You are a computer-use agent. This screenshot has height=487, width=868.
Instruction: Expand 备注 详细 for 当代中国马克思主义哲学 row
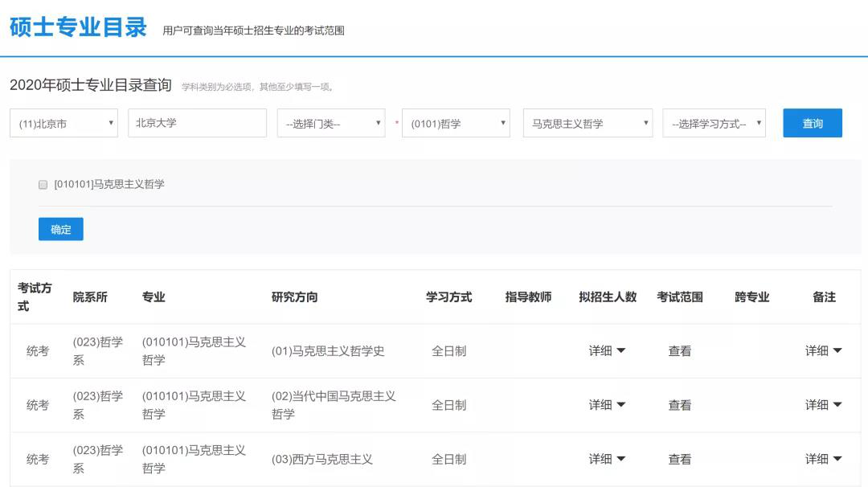pyautogui.click(x=824, y=405)
